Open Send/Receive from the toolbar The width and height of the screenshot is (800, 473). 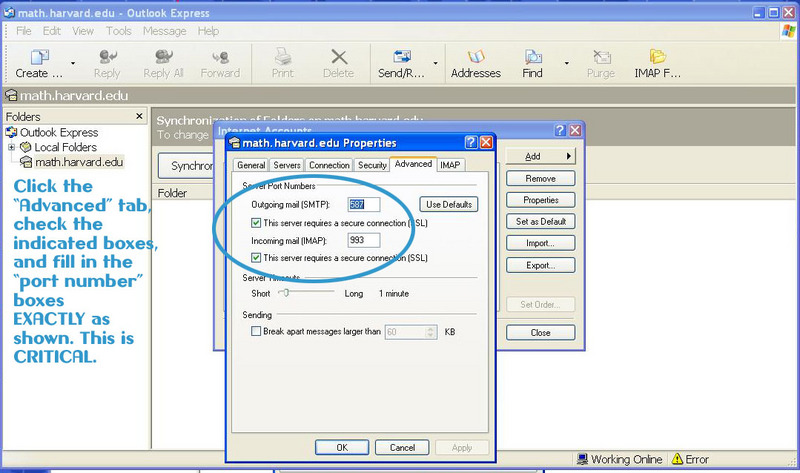pos(403,59)
